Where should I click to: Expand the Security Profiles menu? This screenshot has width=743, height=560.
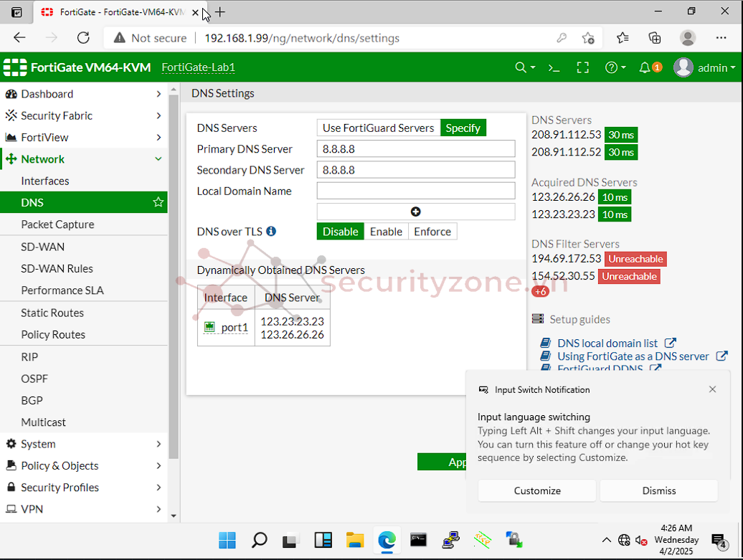(x=84, y=488)
